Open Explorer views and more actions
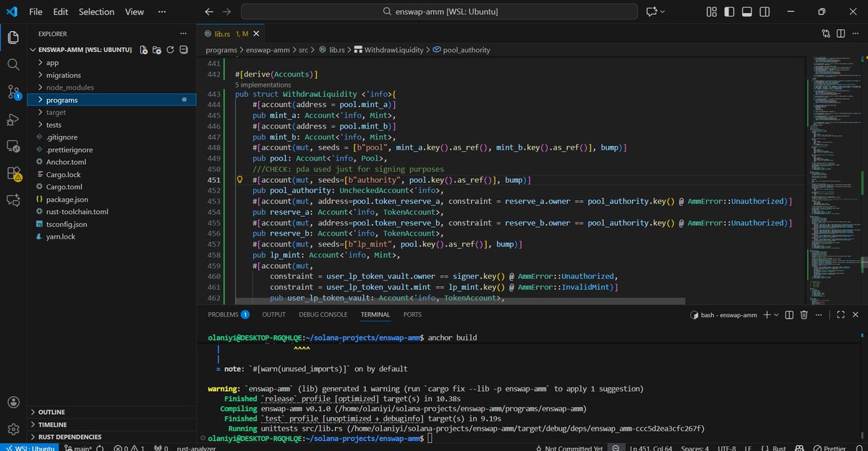Image resolution: width=868 pixels, height=451 pixels. tap(184, 33)
